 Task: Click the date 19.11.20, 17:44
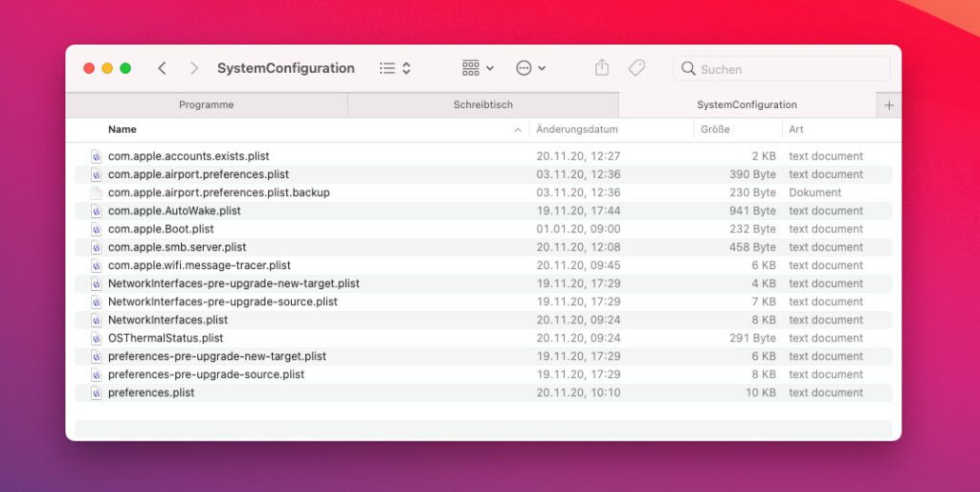tap(579, 211)
